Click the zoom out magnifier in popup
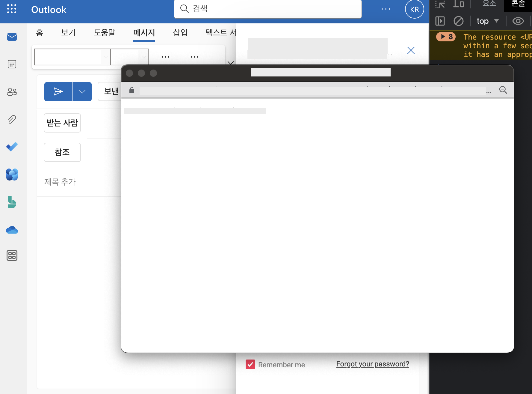The height and width of the screenshot is (394, 532). pyautogui.click(x=503, y=90)
